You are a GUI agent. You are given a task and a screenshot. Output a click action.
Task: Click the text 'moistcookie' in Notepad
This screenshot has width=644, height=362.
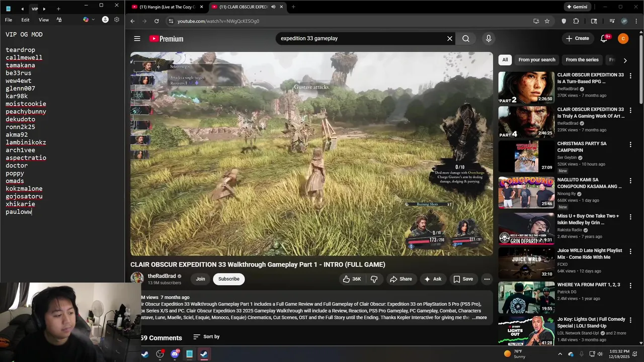tap(26, 104)
